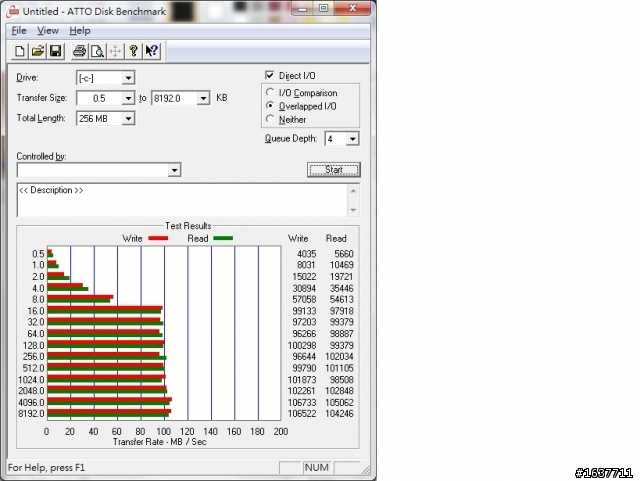Open the Help menu

pos(80,31)
